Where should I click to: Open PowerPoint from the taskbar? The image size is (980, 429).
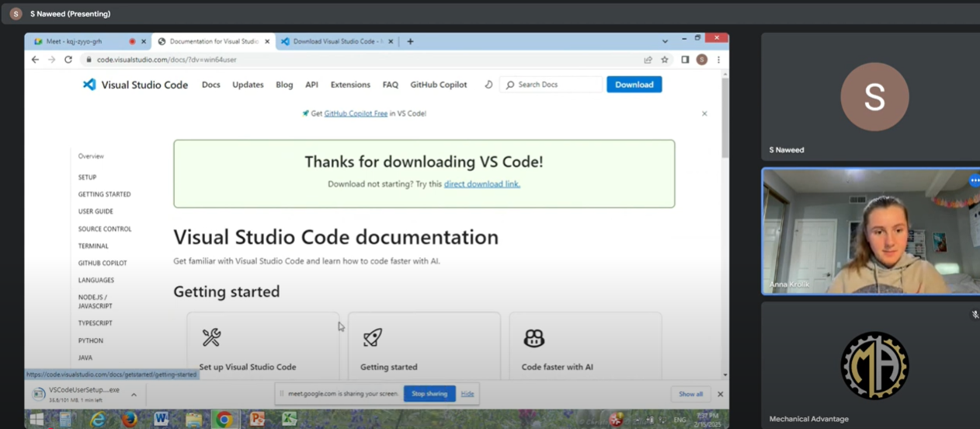[257, 420]
